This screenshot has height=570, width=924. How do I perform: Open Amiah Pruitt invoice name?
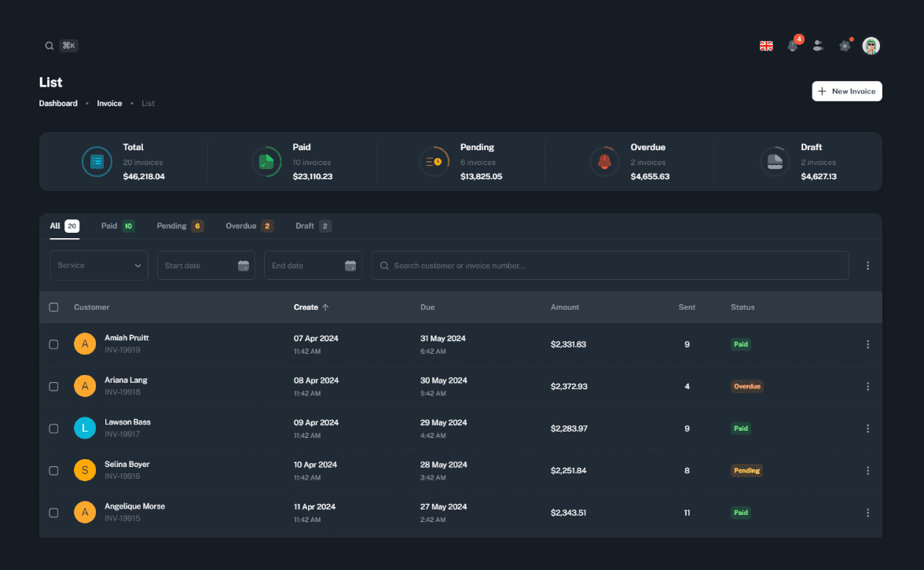tap(126, 338)
